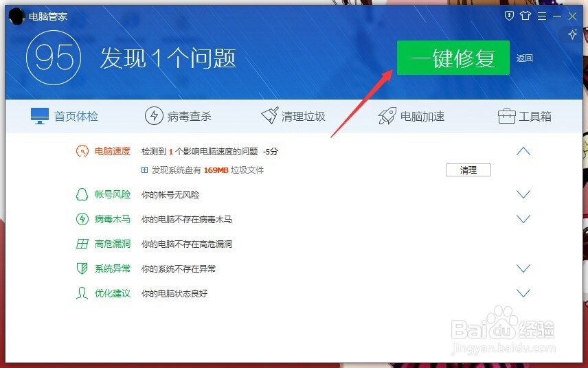
Task: Click text 你的电脑不存在高危漏洞
Action: (x=186, y=244)
